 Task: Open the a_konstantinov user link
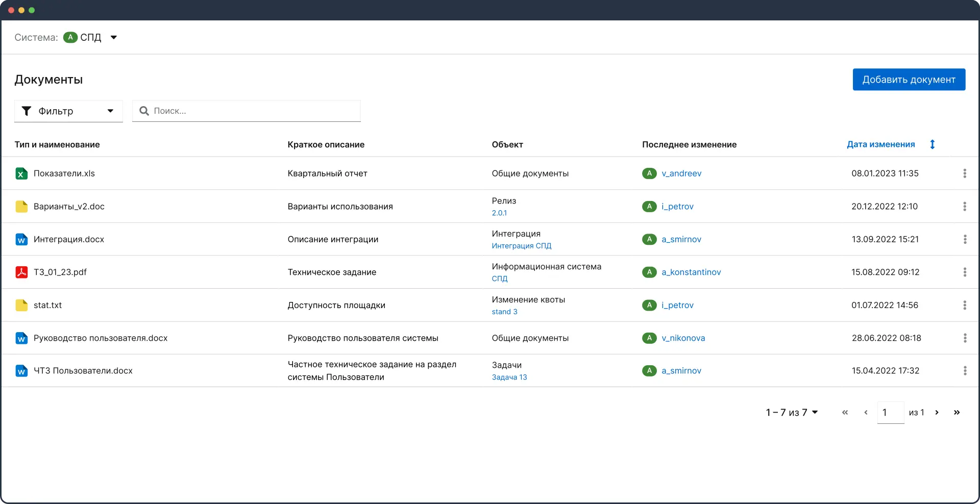click(x=691, y=272)
